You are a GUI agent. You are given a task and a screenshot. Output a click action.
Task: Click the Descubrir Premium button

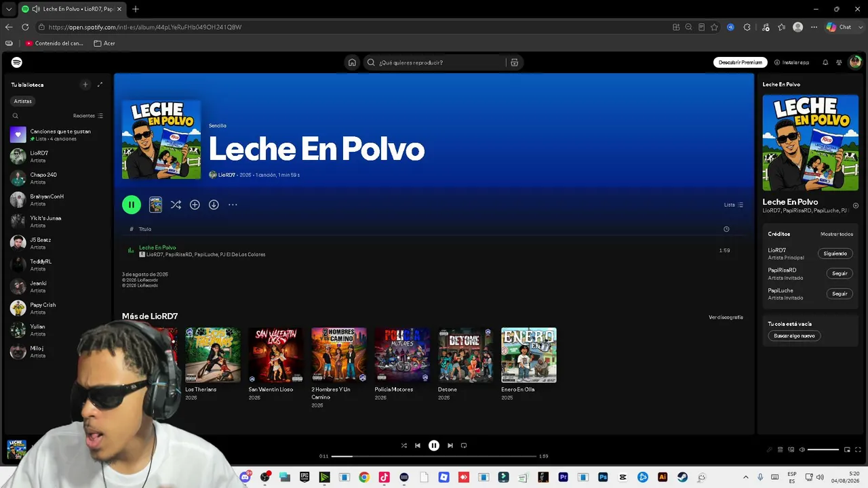click(x=741, y=62)
